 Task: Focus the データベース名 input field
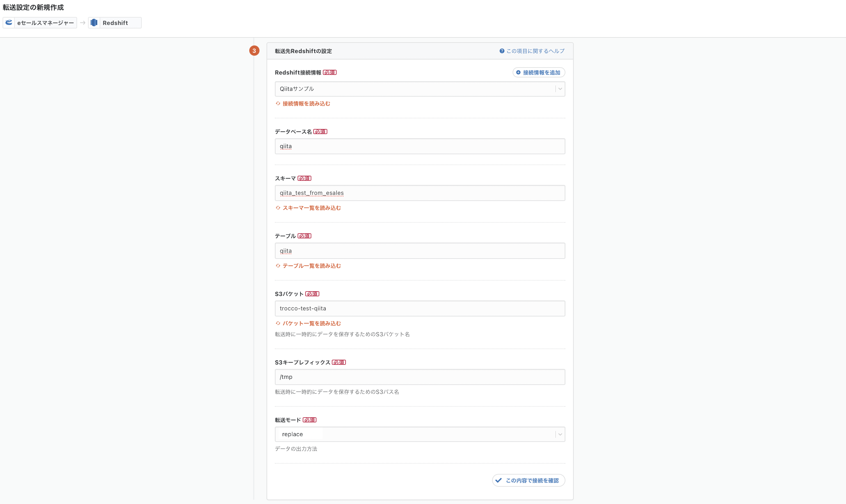point(419,146)
